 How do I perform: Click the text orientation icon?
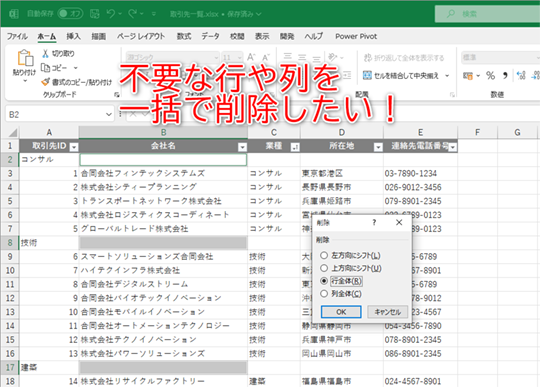point(332,57)
